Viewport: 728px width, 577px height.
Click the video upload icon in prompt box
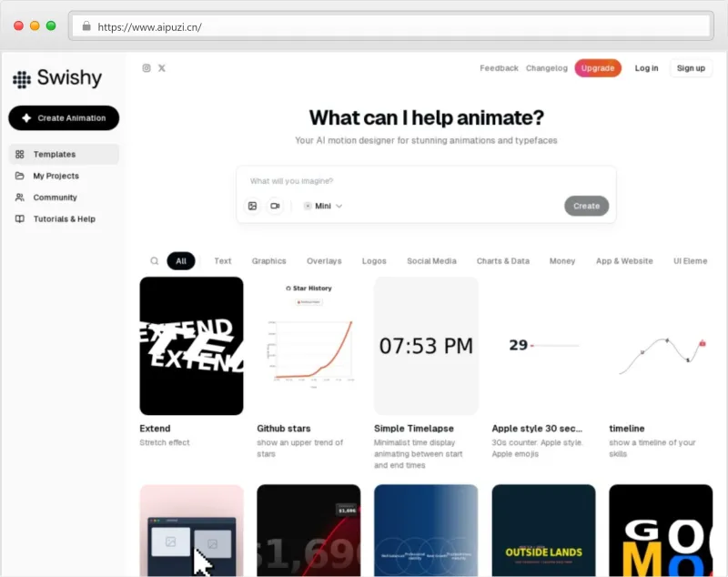coord(276,206)
